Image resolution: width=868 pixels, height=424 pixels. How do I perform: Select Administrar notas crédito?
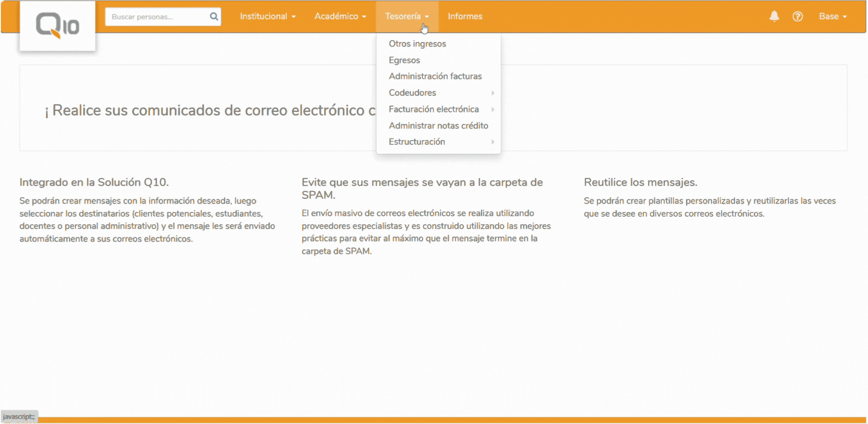click(x=438, y=126)
